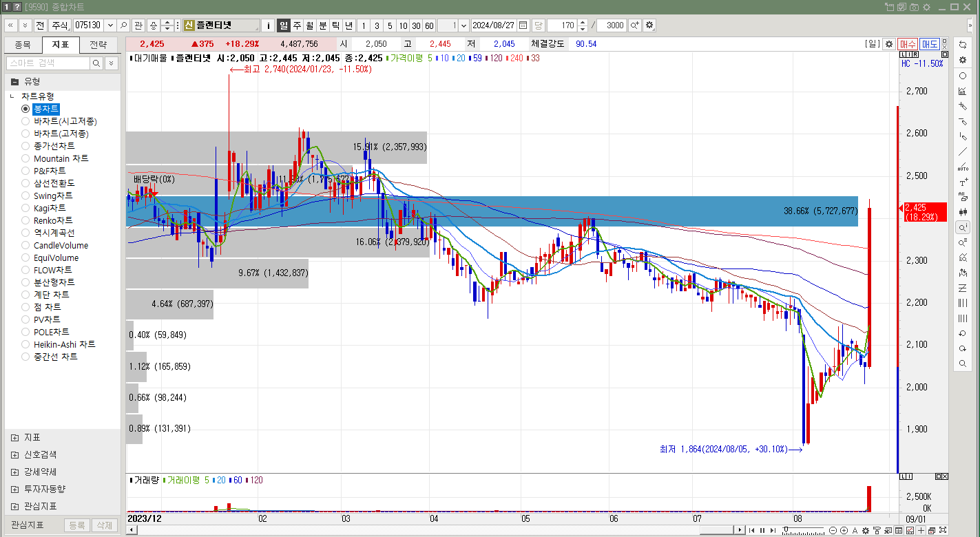Select the 분 (minute) period button
The width and height of the screenshot is (980, 537).
323,25
